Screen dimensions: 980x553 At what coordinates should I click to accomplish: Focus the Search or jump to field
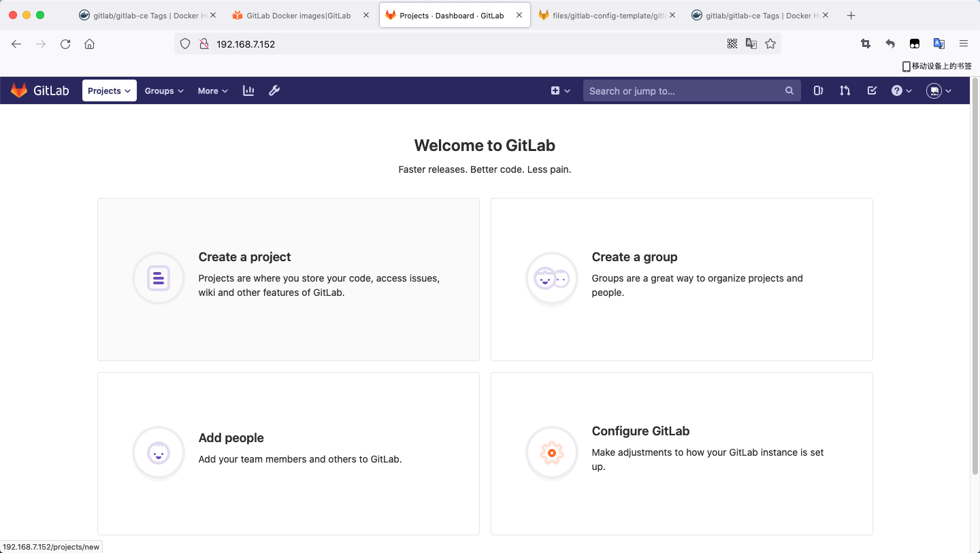coord(684,90)
